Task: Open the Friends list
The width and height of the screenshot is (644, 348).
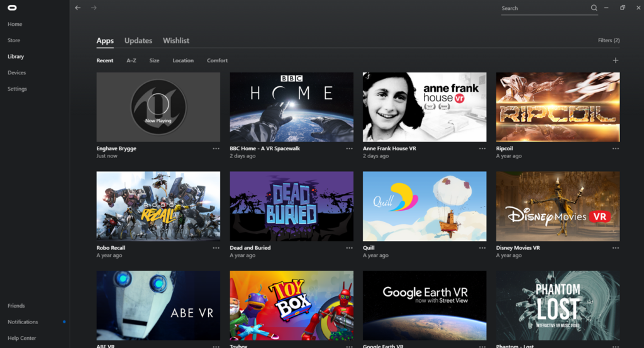Action: [16, 306]
